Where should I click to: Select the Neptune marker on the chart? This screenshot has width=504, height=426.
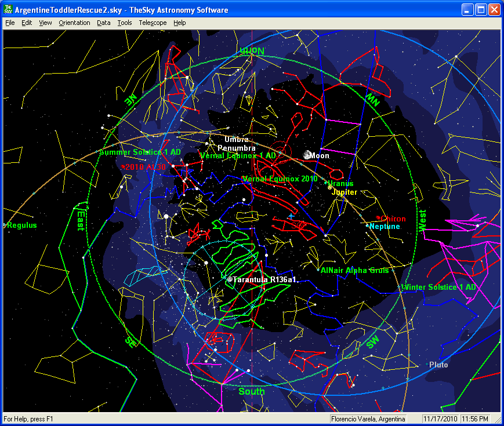368,225
